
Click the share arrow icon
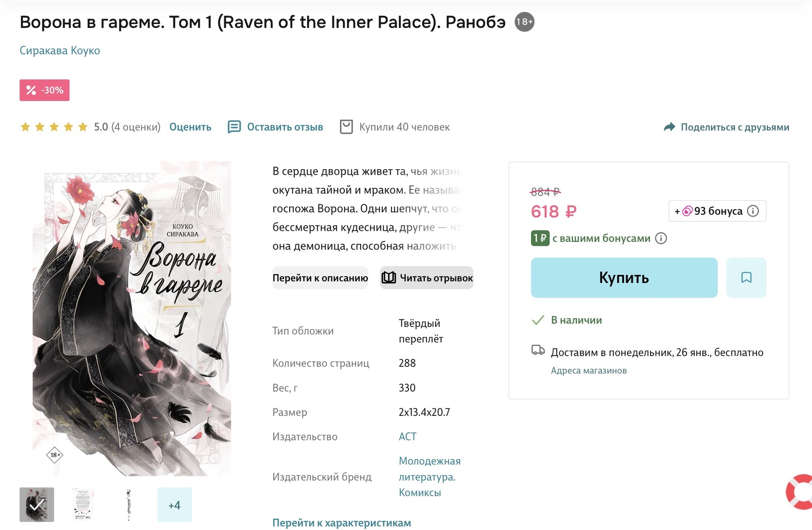669,127
